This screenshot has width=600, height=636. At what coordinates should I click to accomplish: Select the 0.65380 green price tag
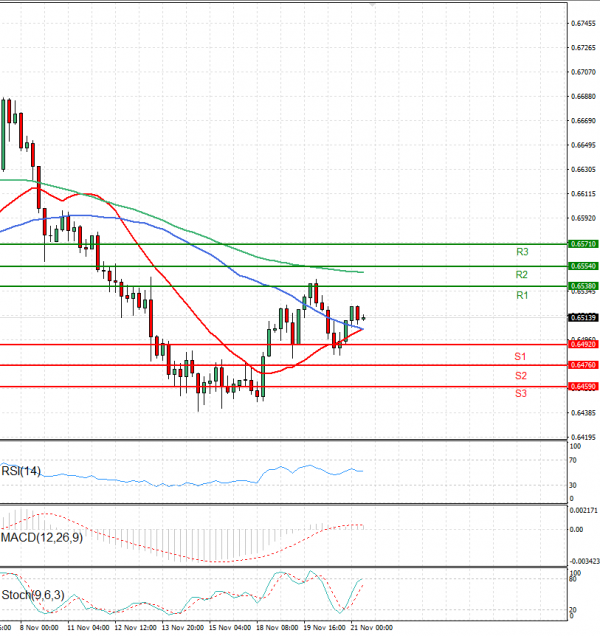(x=583, y=287)
